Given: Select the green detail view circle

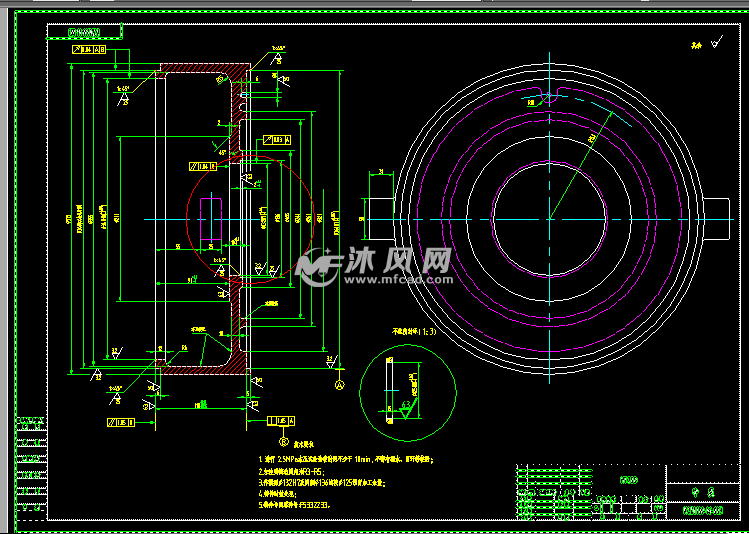Looking at the screenshot, I should point(407,391).
